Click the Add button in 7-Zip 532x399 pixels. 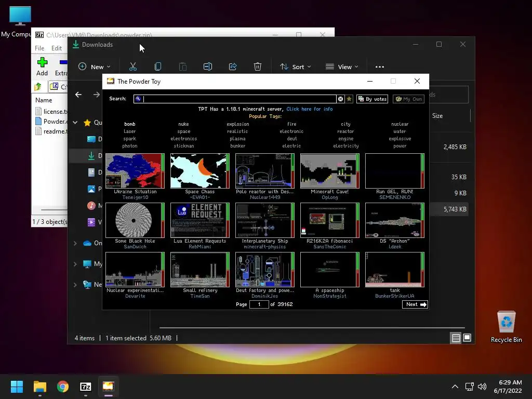pyautogui.click(x=42, y=66)
